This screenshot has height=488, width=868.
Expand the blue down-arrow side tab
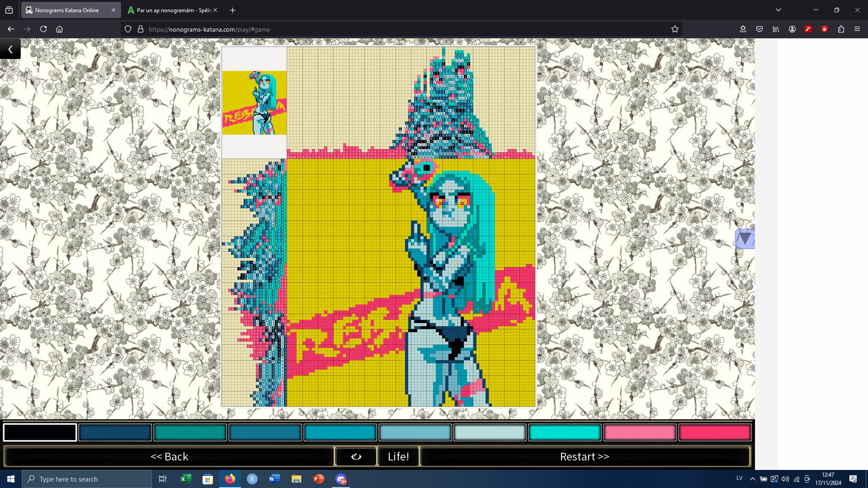[745, 239]
